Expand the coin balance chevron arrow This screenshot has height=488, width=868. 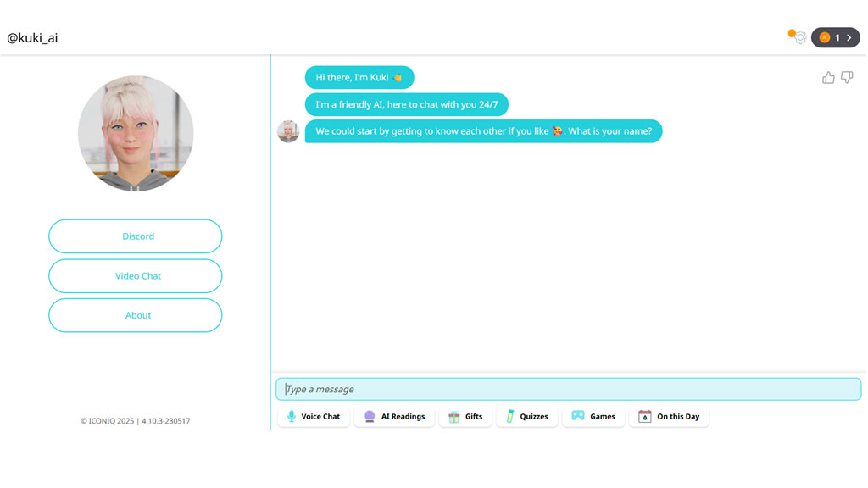click(849, 37)
